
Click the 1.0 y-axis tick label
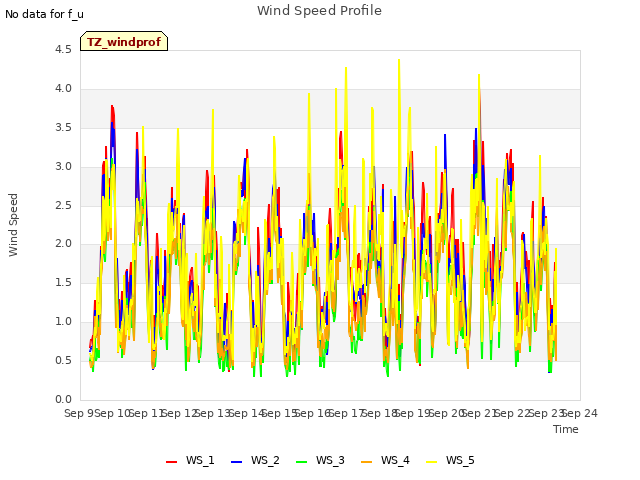click(x=63, y=322)
